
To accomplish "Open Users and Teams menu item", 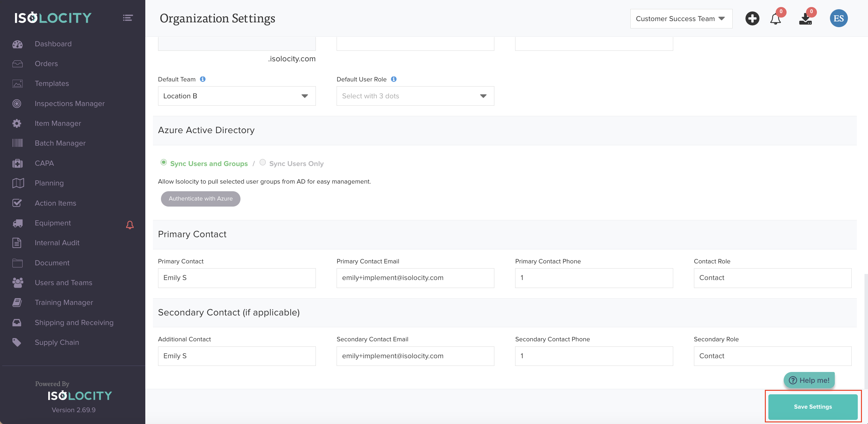I will coord(63,283).
